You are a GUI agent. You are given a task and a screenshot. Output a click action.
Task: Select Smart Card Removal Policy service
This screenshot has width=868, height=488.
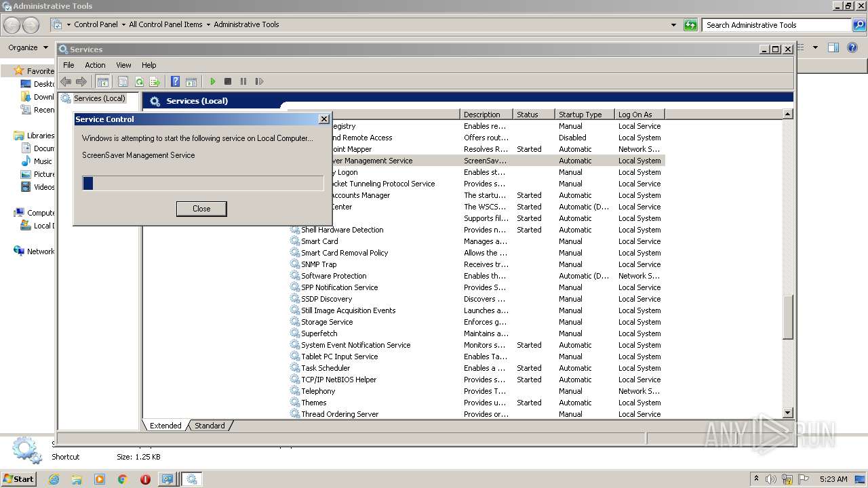(477, 253)
